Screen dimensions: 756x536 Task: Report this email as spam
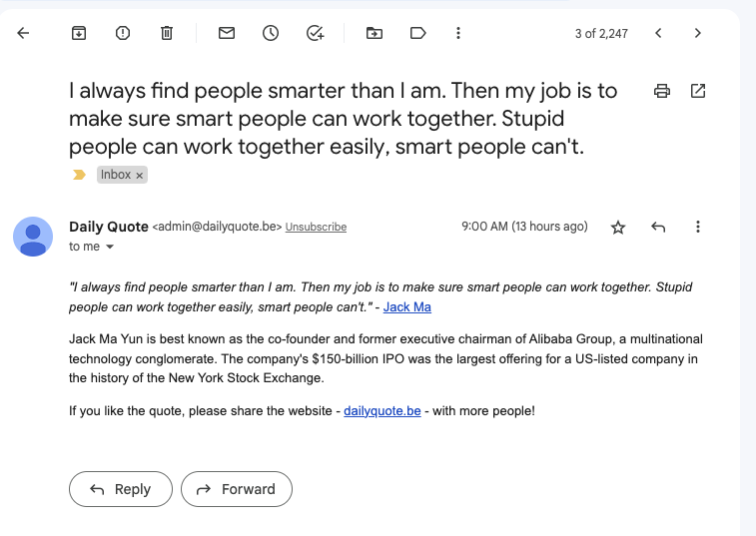tap(123, 33)
